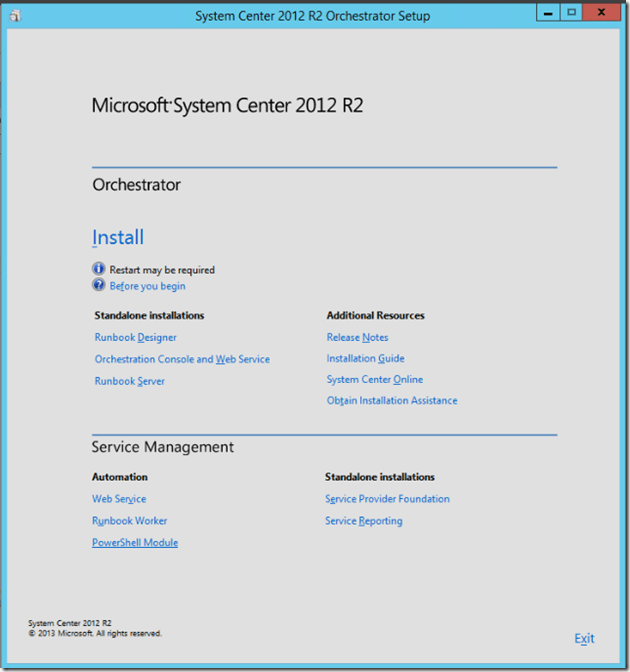Open the Release Notes
630x672 pixels.
pyautogui.click(x=357, y=338)
